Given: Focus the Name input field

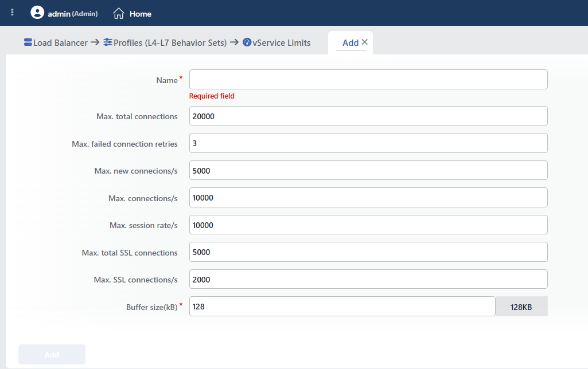Looking at the screenshot, I should 368,80.
